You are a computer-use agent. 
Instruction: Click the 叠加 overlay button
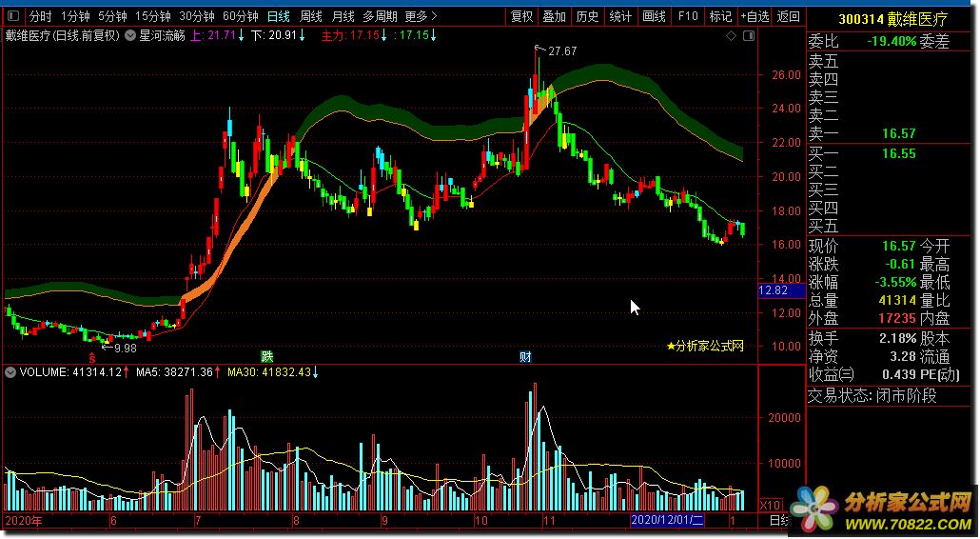click(x=555, y=16)
